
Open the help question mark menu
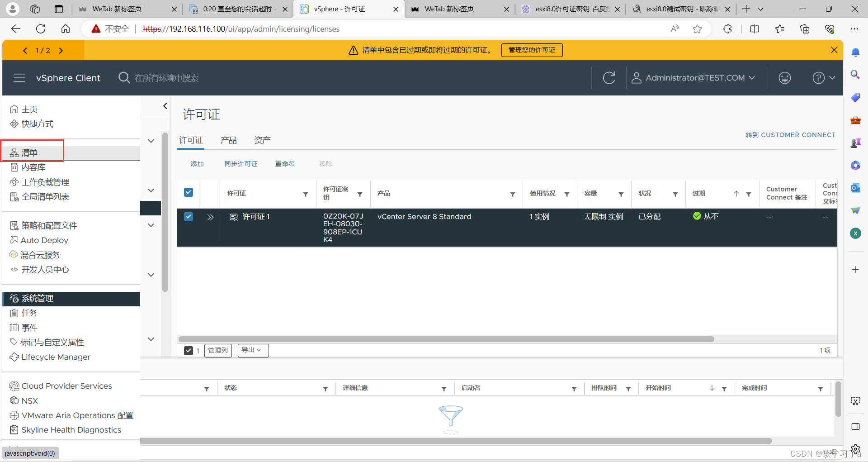click(x=823, y=78)
